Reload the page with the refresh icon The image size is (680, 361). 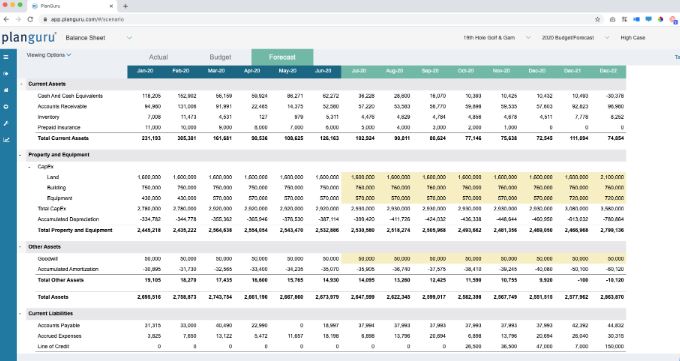pyautogui.click(x=30, y=19)
